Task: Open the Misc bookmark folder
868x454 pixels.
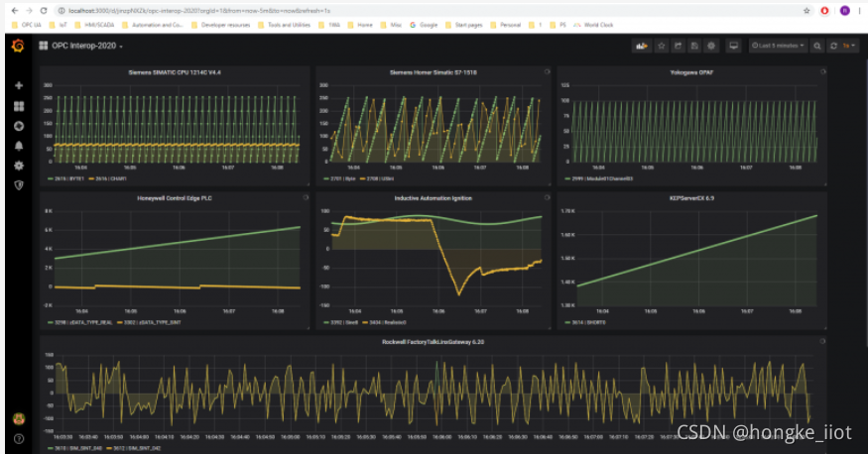Action: 392,25
